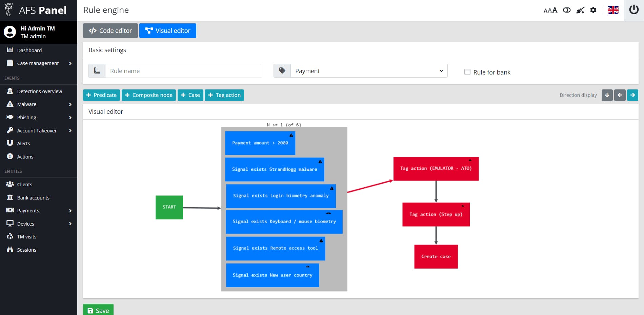The height and width of the screenshot is (315, 644).
Task: Click the Save button
Action: [x=98, y=310]
